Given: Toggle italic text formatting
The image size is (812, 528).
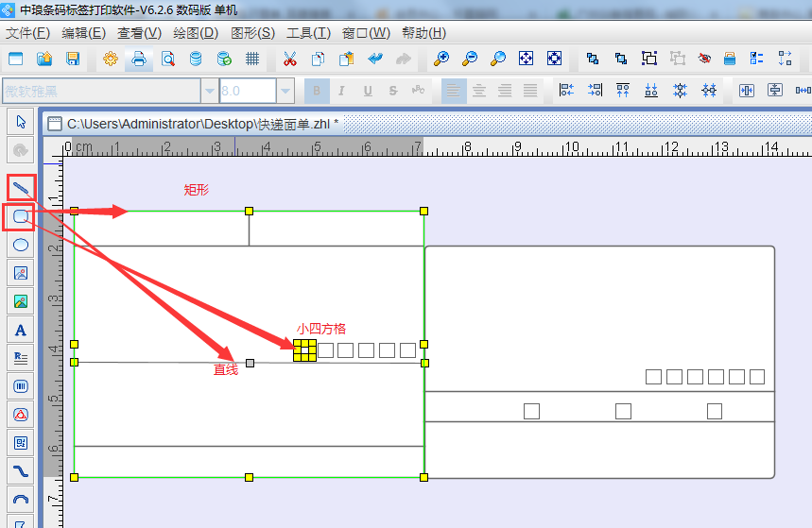Looking at the screenshot, I should tap(342, 91).
